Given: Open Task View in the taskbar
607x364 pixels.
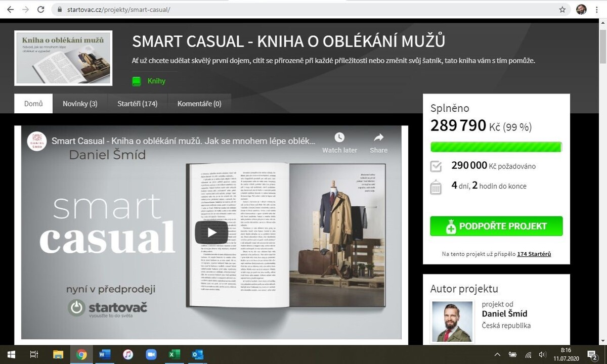Looking at the screenshot, I should [x=34, y=354].
